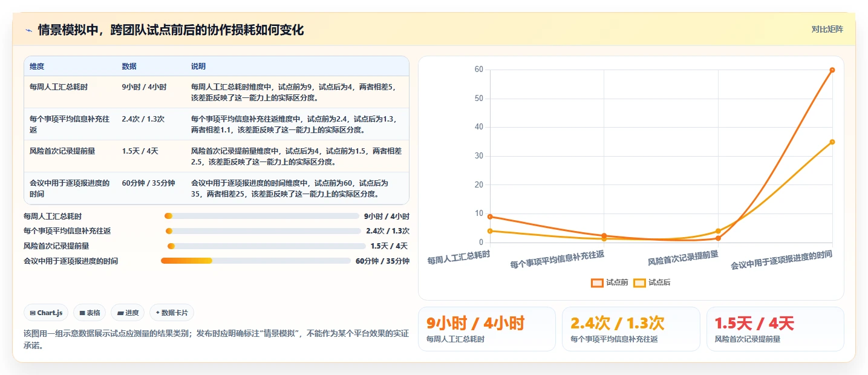Select the 数据卡片 tag chip
Image resolution: width=868 pixels, height=375 pixels.
pyautogui.click(x=172, y=313)
